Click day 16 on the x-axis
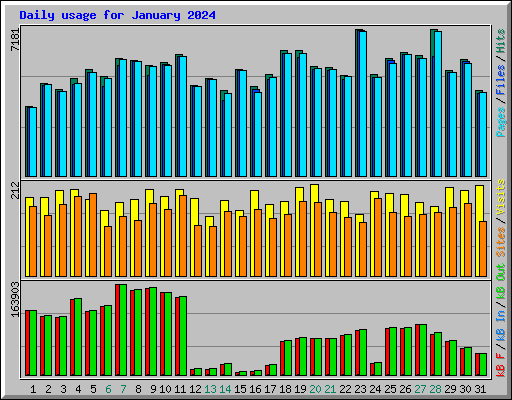Screen dimensions: 512x400 pos(255,389)
